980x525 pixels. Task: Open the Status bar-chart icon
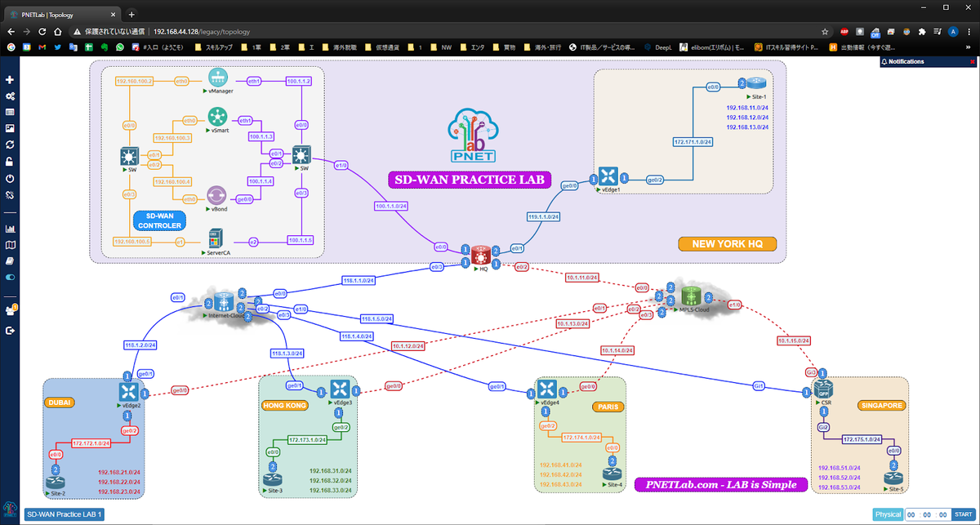click(10, 229)
